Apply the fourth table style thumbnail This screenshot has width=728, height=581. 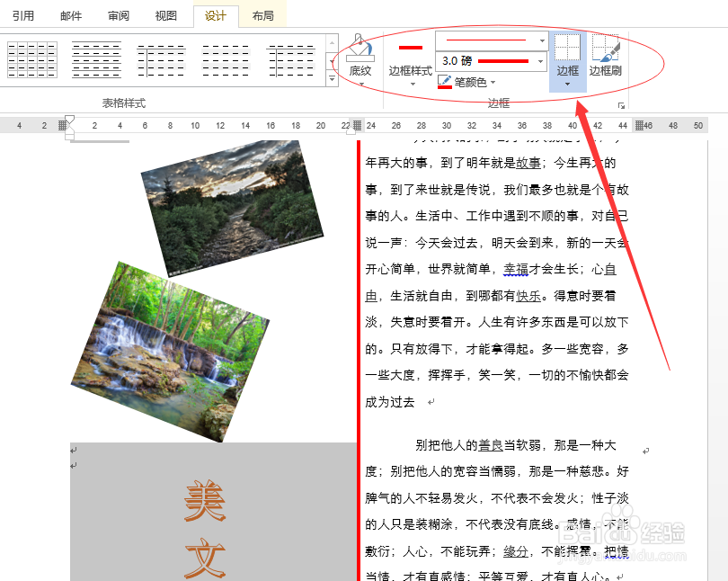(x=226, y=59)
